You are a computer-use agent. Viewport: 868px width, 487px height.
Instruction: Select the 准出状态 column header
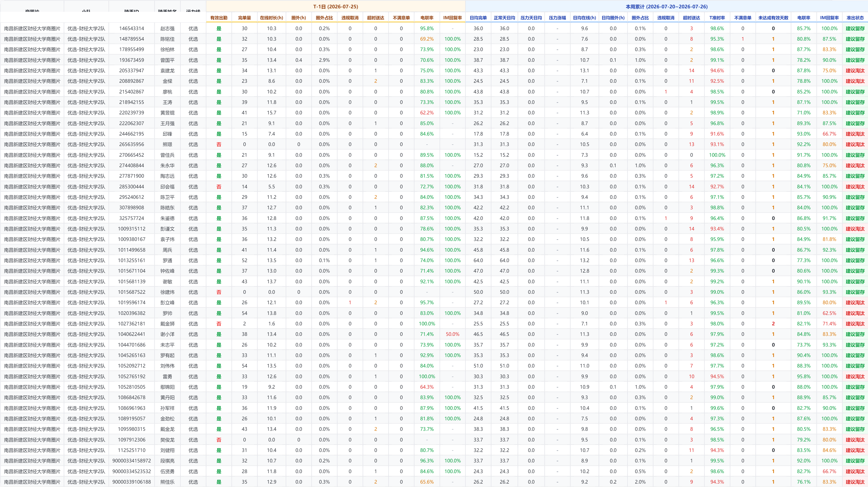pos(855,18)
